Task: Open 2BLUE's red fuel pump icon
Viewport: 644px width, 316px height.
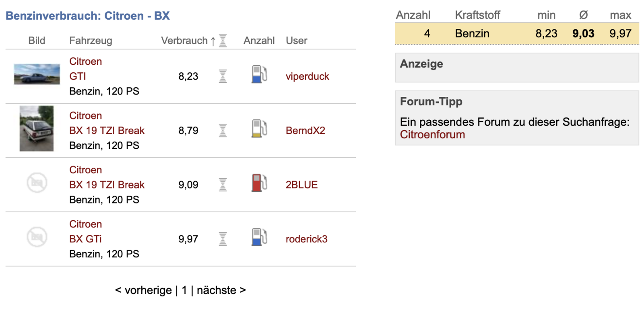Action: (259, 183)
